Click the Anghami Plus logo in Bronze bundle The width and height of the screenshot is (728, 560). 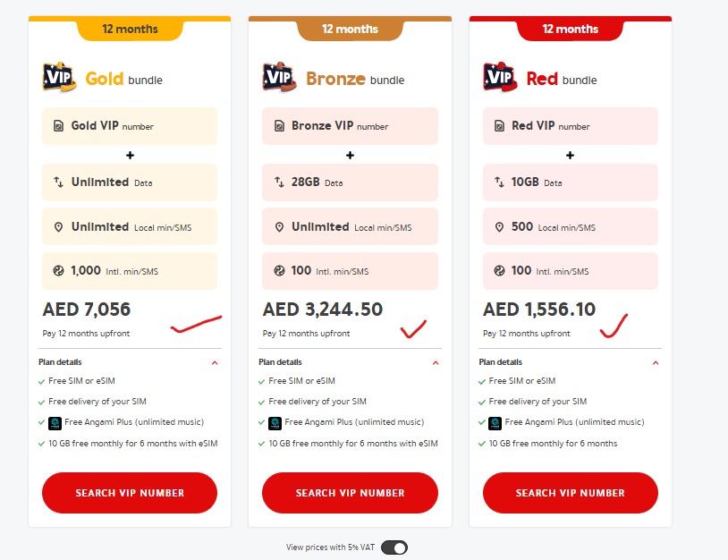coord(275,422)
